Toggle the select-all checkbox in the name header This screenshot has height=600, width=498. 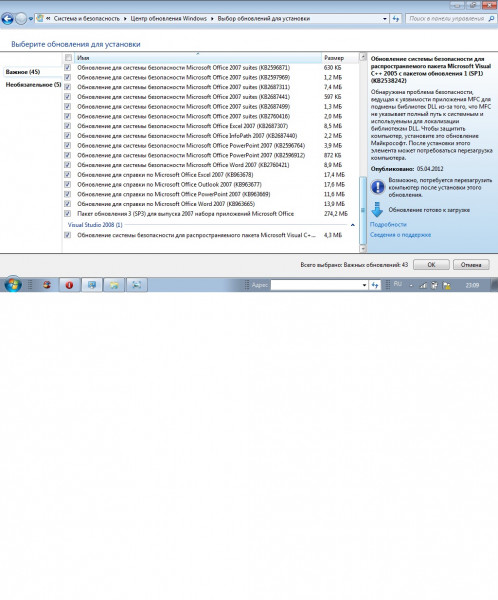69,58
